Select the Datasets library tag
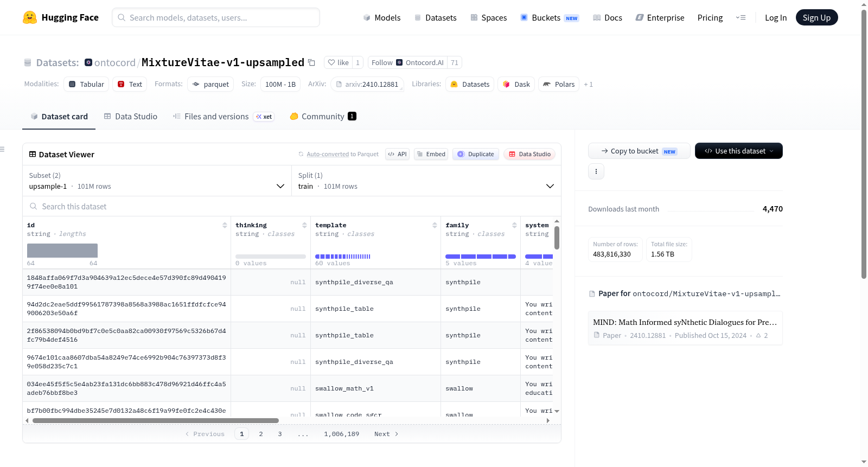This screenshot has height=467, width=868. [x=470, y=84]
